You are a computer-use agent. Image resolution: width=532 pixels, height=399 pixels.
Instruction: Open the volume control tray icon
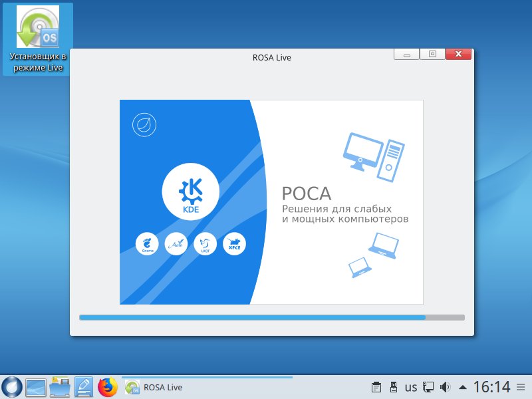pyautogui.click(x=446, y=387)
